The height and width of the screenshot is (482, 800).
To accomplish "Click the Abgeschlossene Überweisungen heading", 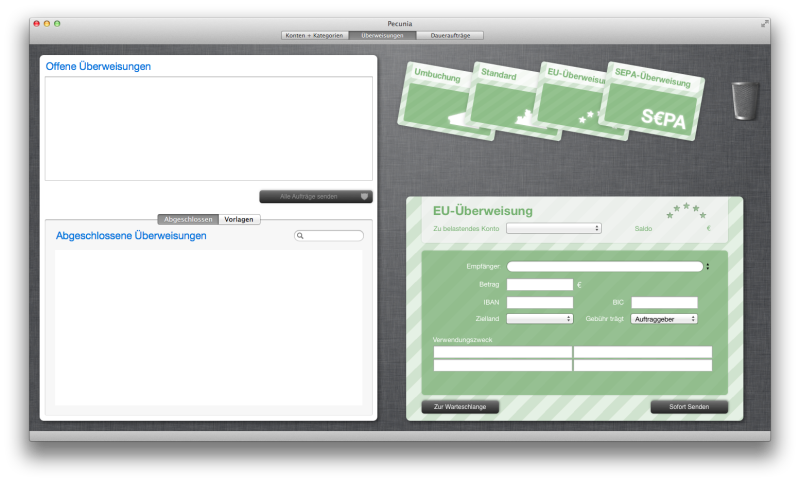I will point(131,236).
